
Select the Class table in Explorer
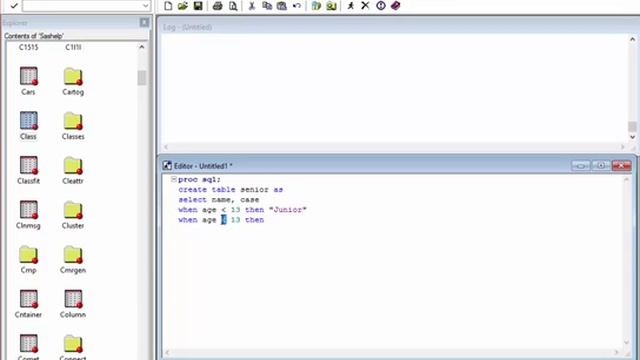point(28,125)
